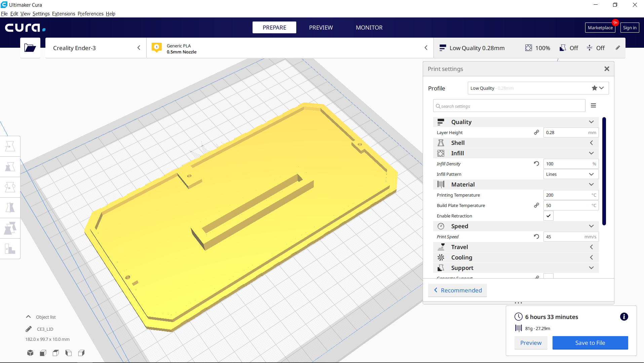Select the Mirror tool in left toolbar
The height and width of the screenshot is (363, 644).
(x=10, y=208)
